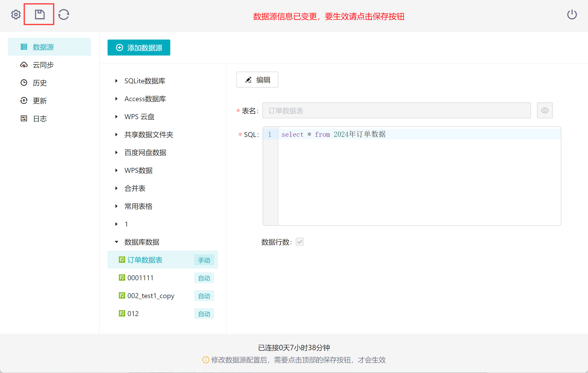Click the 修改数据源配置后 footer hint text
The height and width of the screenshot is (373, 588).
pyautogui.click(x=298, y=360)
